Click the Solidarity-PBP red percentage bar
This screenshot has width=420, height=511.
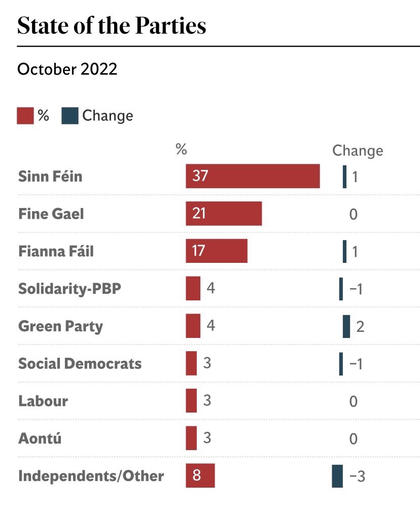click(193, 289)
